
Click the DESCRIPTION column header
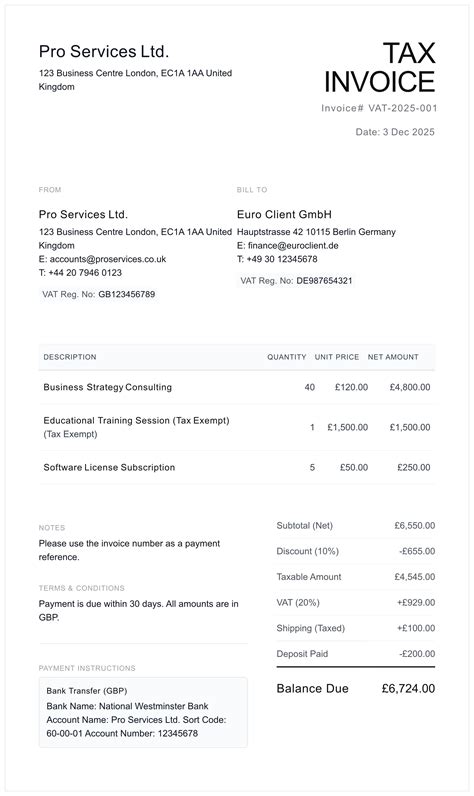(x=70, y=357)
